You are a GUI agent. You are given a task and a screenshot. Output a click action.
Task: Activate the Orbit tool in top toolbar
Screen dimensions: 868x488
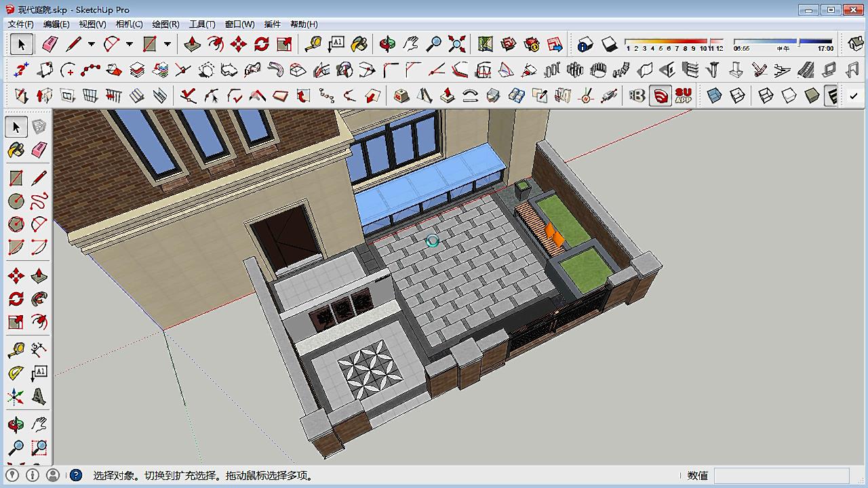(387, 45)
